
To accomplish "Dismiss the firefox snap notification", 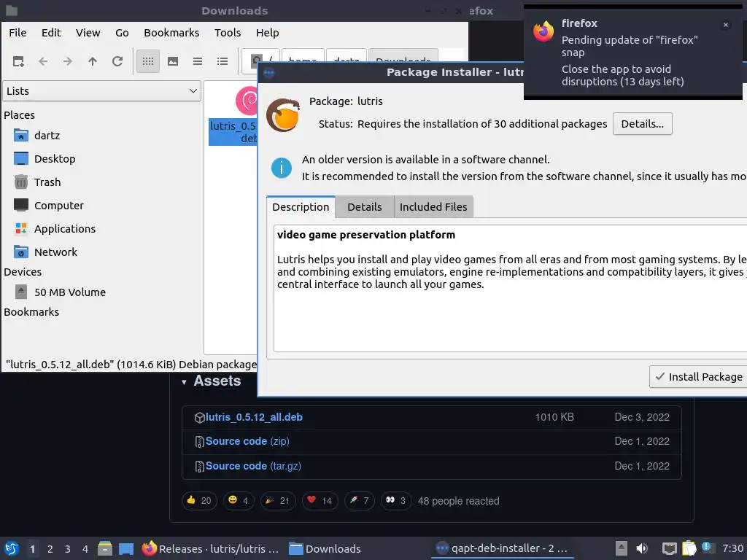I will point(726,25).
